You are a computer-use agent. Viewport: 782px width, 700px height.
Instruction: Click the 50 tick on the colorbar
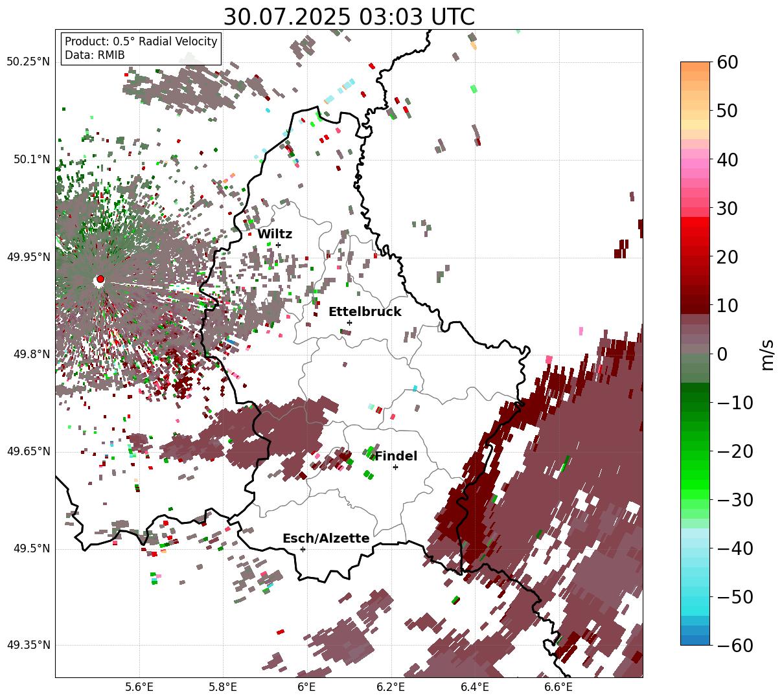[728, 111]
